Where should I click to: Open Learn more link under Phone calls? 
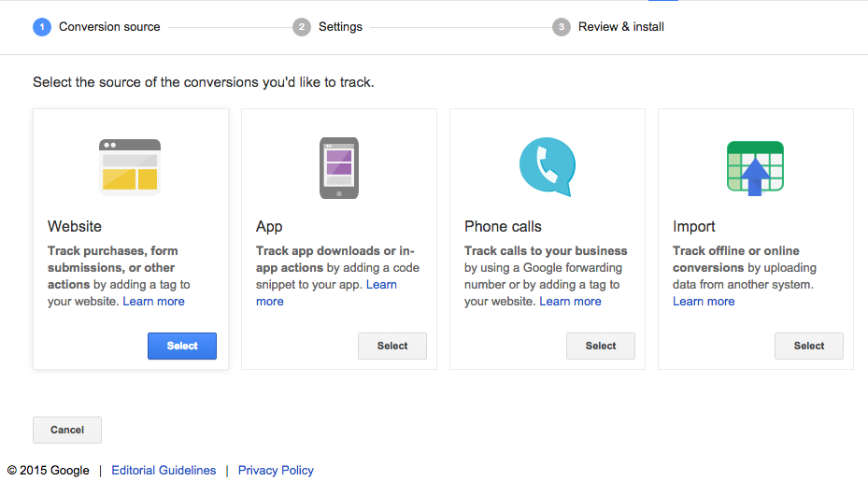click(x=570, y=302)
